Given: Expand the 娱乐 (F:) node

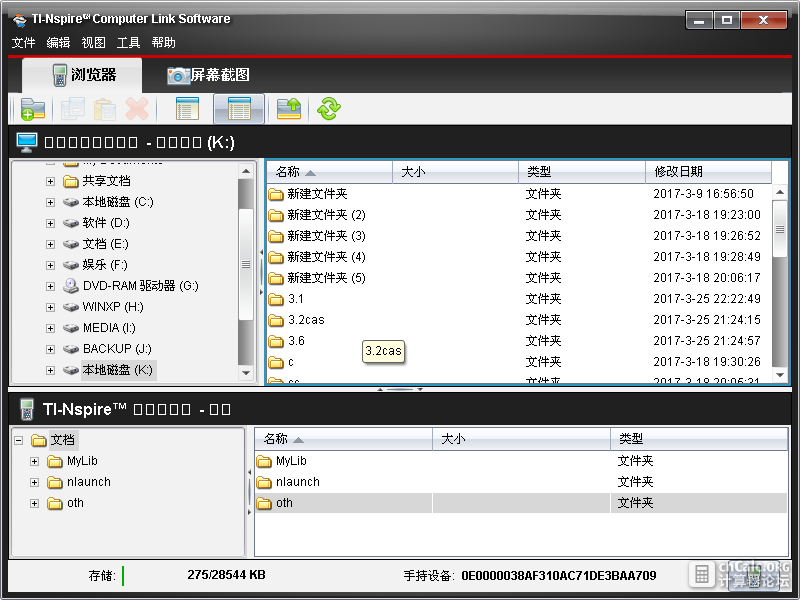Looking at the screenshot, I should [x=50, y=265].
